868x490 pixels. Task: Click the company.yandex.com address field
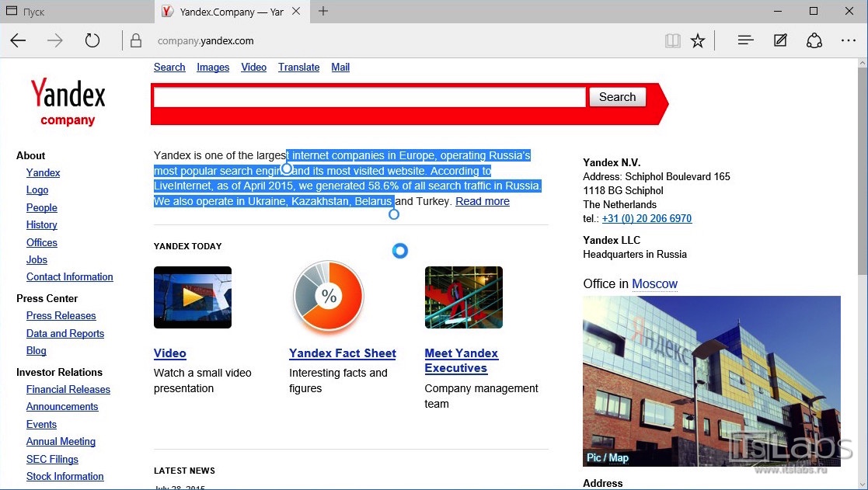pos(205,41)
